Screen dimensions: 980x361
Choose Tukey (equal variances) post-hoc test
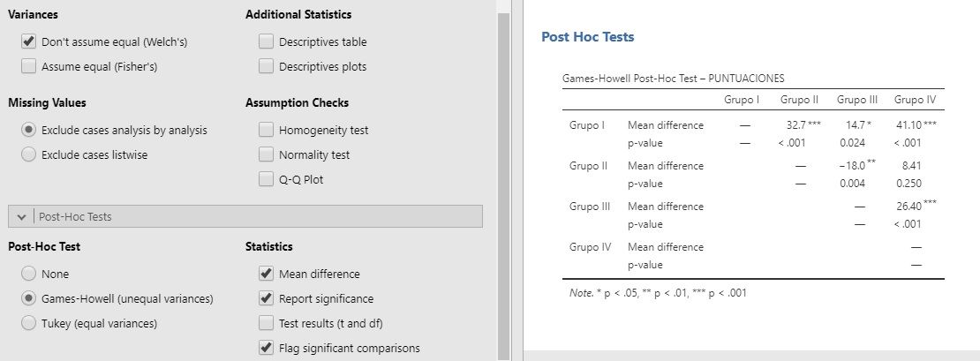point(28,323)
